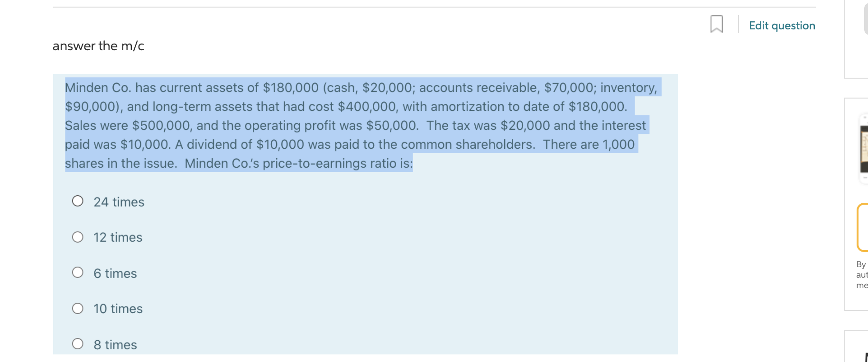Viewport: 868px width, 362px height.
Task: Click the '6 times' answer label text
Action: click(x=115, y=272)
